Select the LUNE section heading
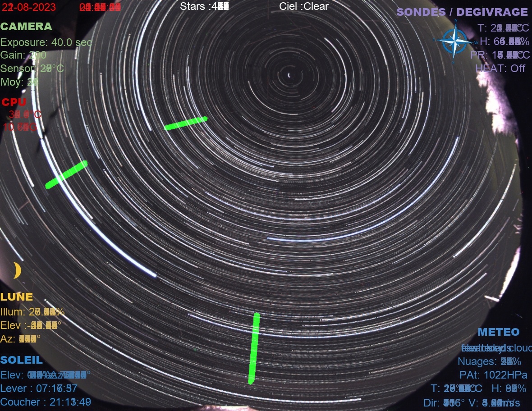 coord(17,297)
